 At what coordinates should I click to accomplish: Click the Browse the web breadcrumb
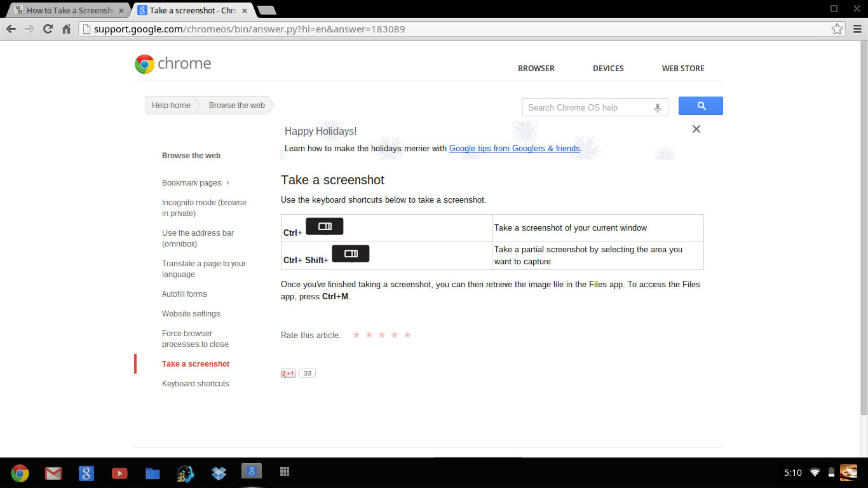(x=236, y=105)
